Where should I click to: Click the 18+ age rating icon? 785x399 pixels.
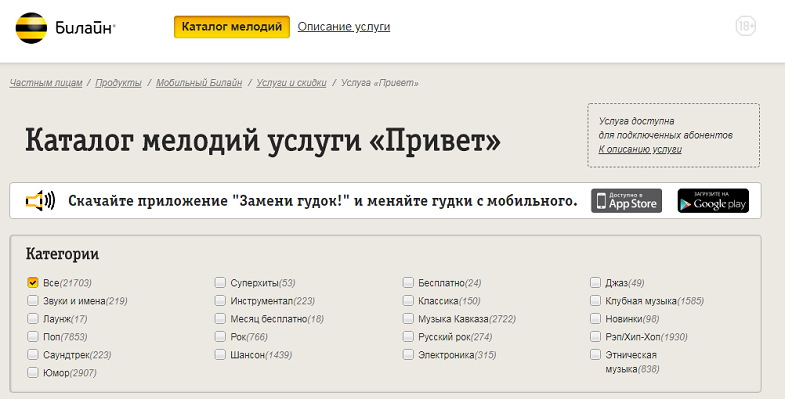[745, 26]
